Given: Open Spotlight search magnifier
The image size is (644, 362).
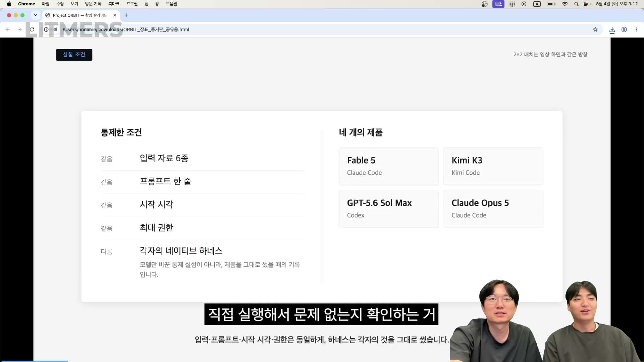Looking at the screenshot, I should tap(576, 4).
